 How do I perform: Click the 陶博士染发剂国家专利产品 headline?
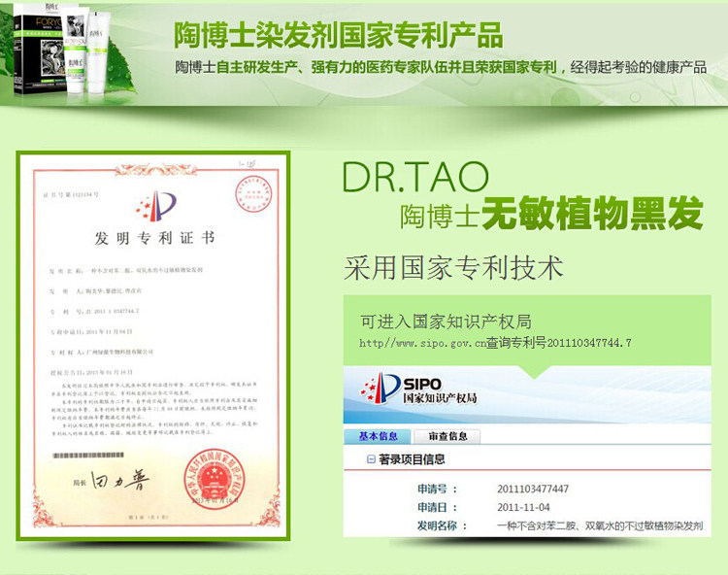click(339, 35)
